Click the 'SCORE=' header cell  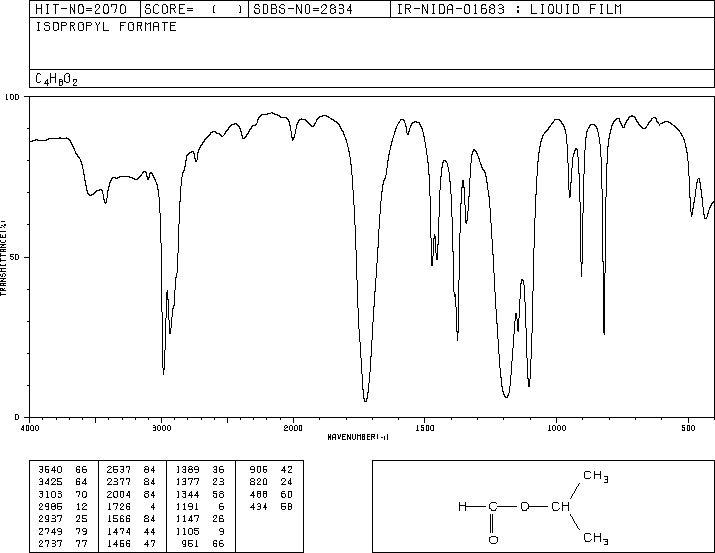pyautogui.click(x=194, y=9)
